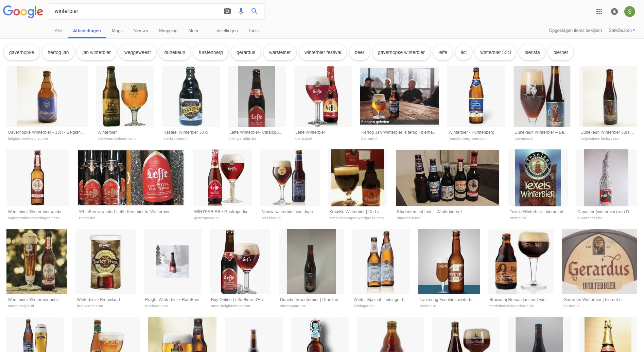Click the blue magnifier search icon

[254, 11]
